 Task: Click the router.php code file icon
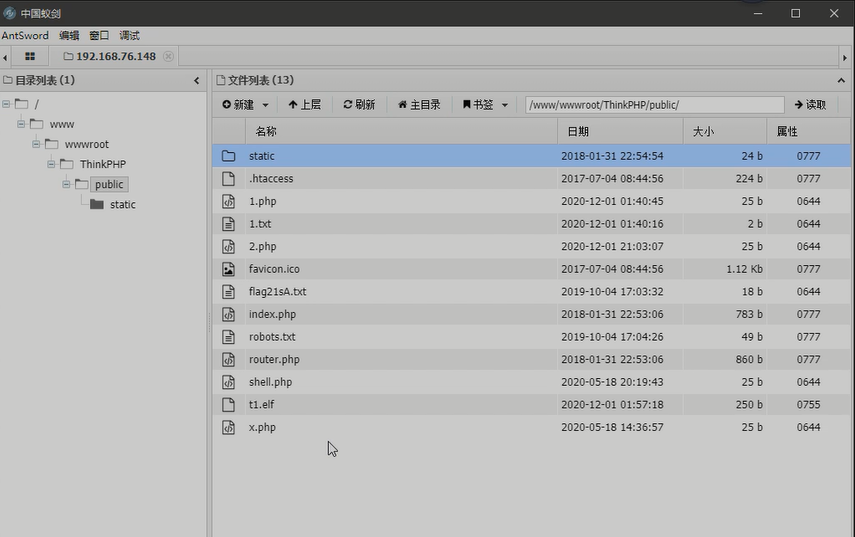pos(228,359)
